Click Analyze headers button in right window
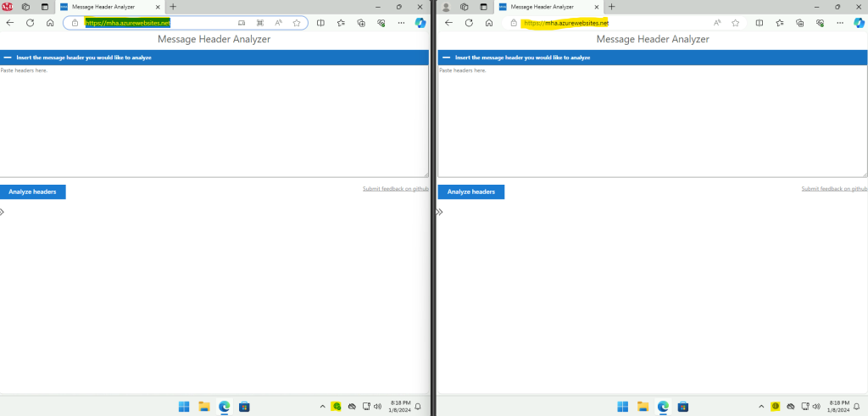This screenshot has height=416, width=868. pyautogui.click(x=471, y=192)
